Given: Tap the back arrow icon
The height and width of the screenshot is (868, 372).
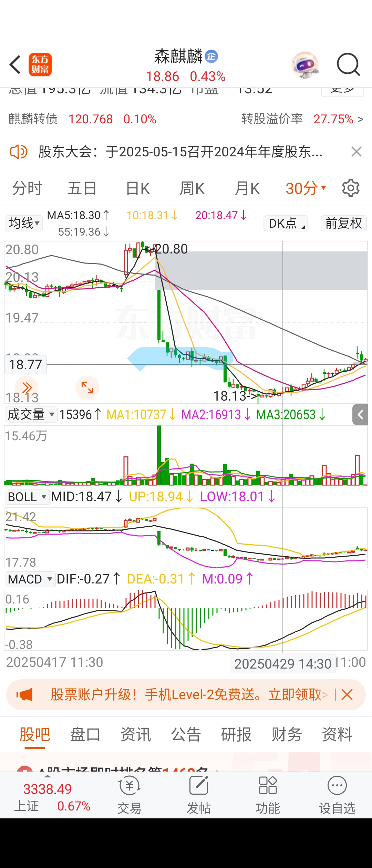Looking at the screenshot, I should tap(15, 64).
